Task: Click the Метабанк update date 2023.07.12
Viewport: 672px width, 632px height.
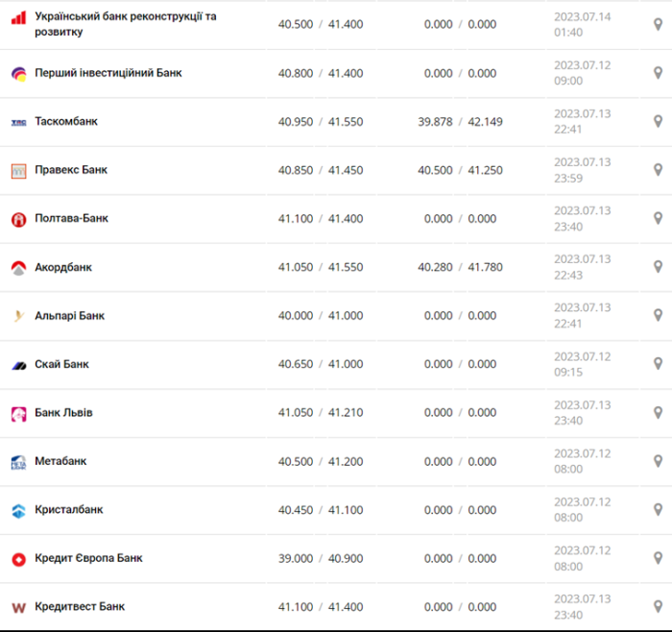Action: (x=582, y=453)
